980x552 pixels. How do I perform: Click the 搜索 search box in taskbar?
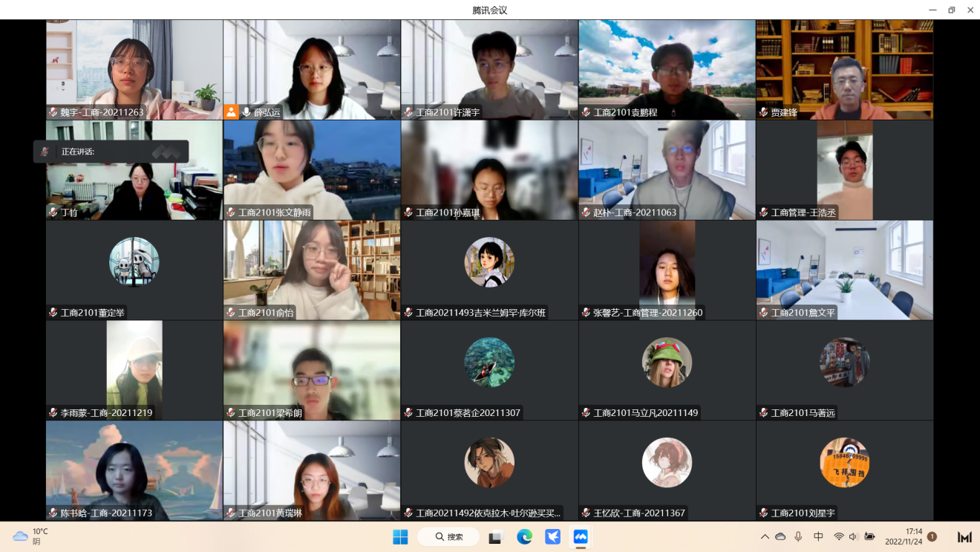coord(448,536)
